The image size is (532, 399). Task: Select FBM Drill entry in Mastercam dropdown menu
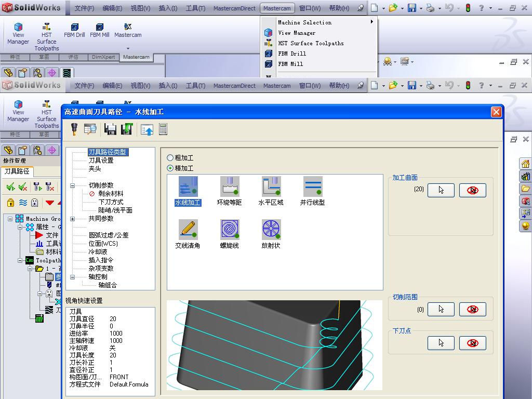(292, 54)
